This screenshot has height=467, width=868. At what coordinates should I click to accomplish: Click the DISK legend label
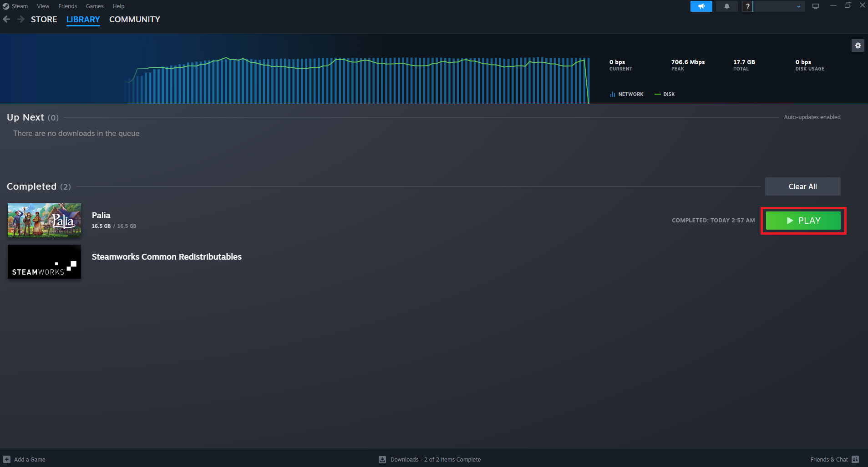click(669, 94)
